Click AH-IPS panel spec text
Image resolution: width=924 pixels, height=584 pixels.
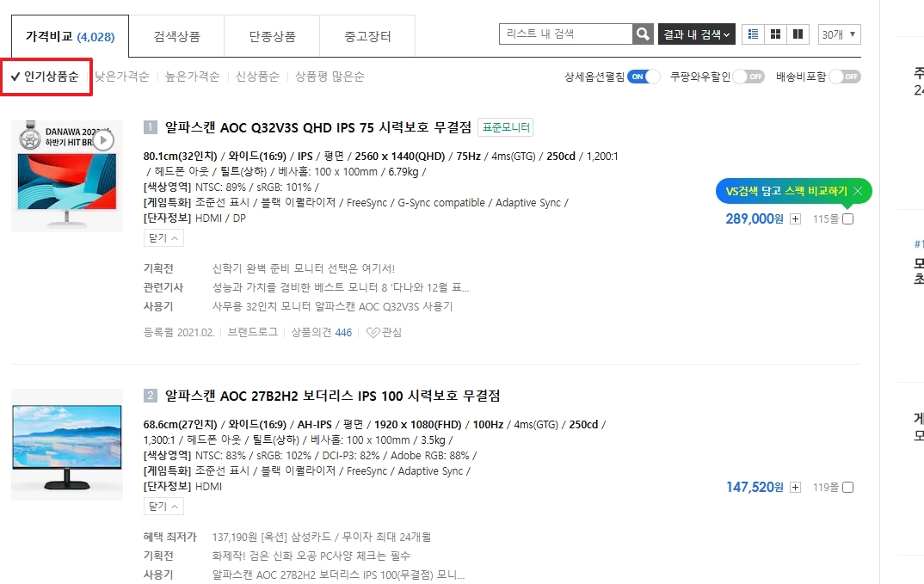pos(315,424)
